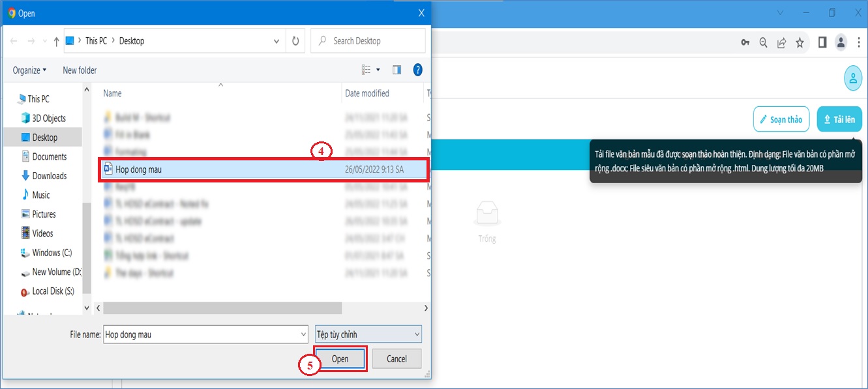
Task: Select Documents in the navigation pane
Action: point(50,156)
